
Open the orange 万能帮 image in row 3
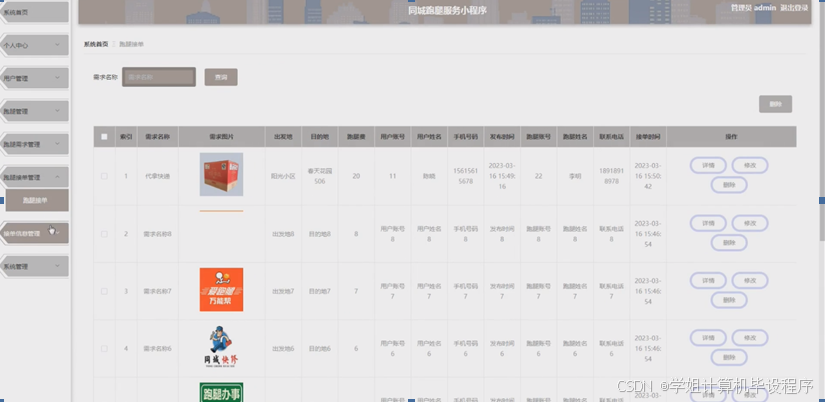point(222,289)
